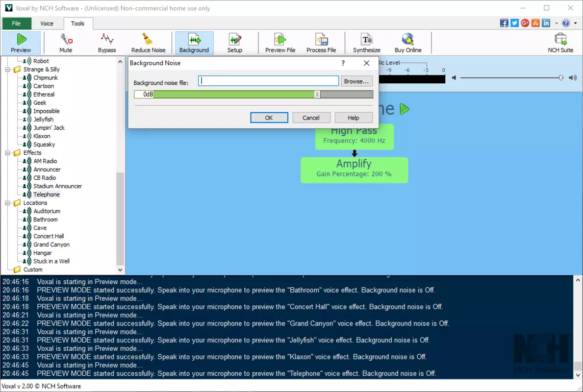Select the Telephone effect

click(47, 195)
